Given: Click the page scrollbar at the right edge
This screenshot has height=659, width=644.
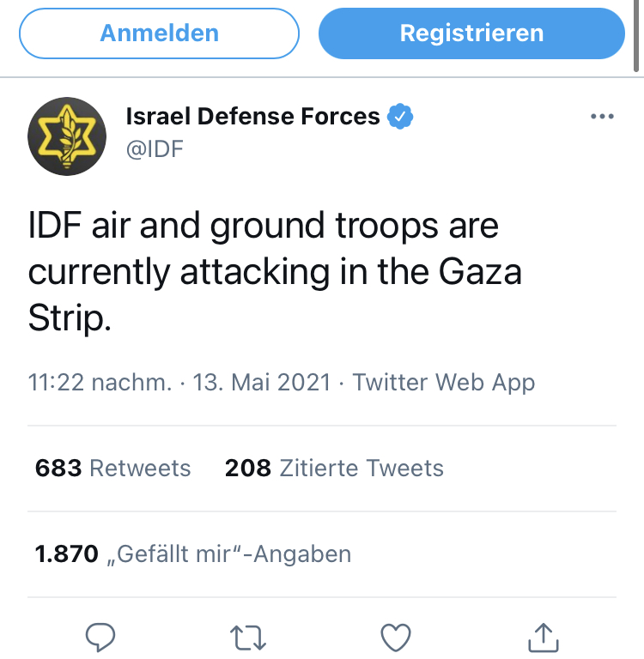Looking at the screenshot, I should coord(636,36).
